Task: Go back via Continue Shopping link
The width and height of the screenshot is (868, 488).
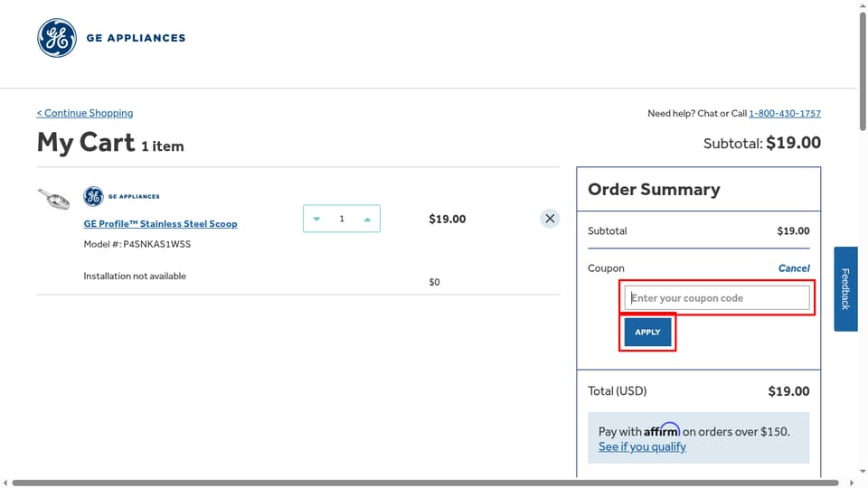Action: 85,113
